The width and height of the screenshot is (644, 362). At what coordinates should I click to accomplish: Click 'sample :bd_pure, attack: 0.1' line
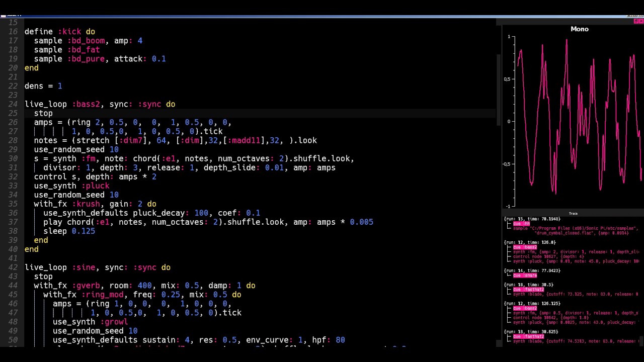click(100, 59)
